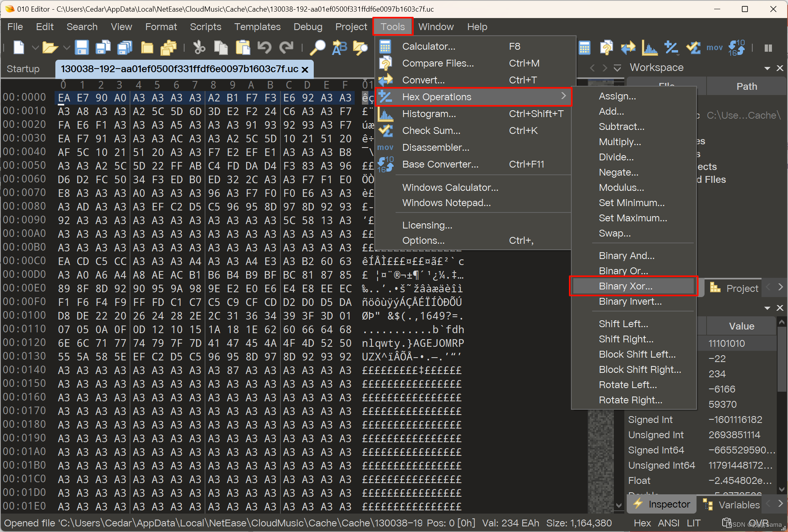Select Binary Xor from the submenu
This screenshot has width=788, height=532.
[x=626, y=286]
